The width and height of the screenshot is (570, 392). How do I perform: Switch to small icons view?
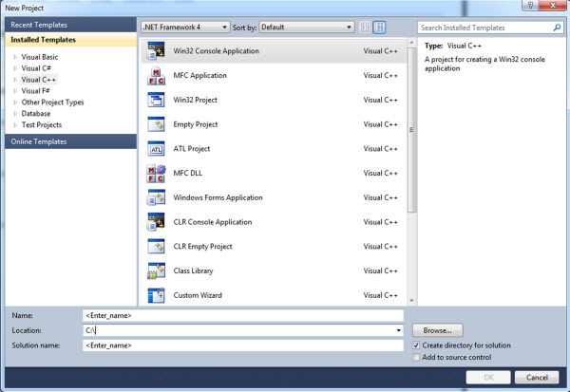pyautogui.click(x=365, y=28)
